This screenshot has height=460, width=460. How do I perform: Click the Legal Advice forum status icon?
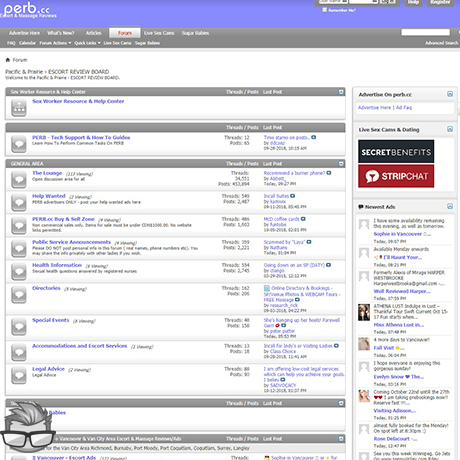(x=19, y=375)
